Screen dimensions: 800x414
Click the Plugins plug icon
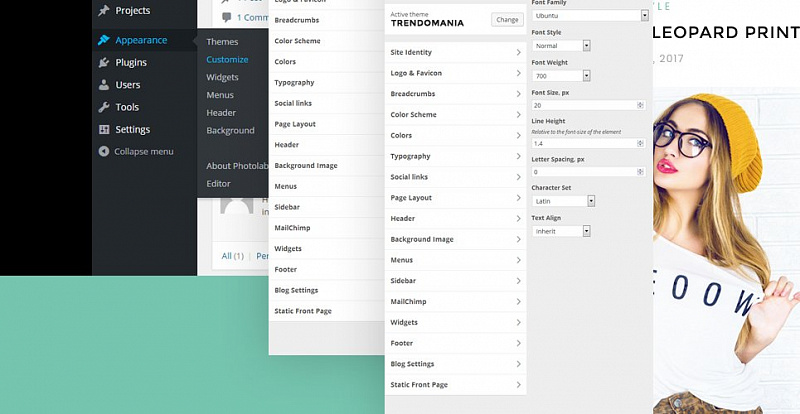(x=104, y=62)
